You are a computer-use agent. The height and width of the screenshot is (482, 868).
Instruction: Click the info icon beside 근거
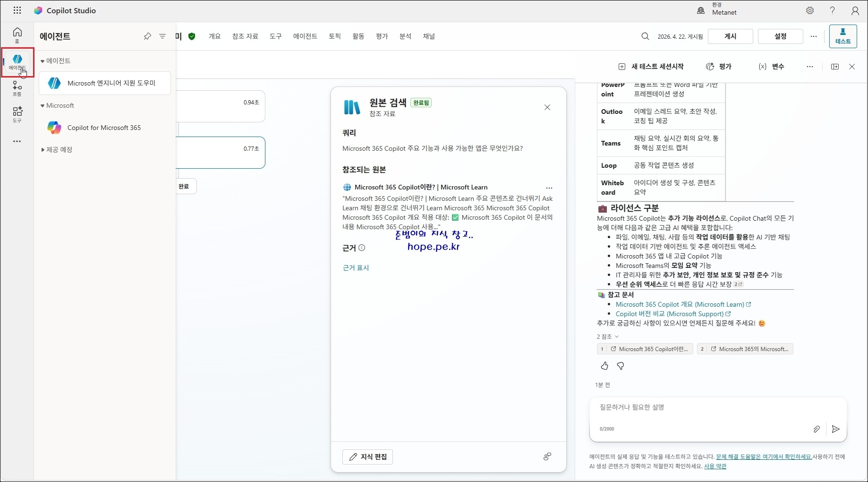(362, 248)
